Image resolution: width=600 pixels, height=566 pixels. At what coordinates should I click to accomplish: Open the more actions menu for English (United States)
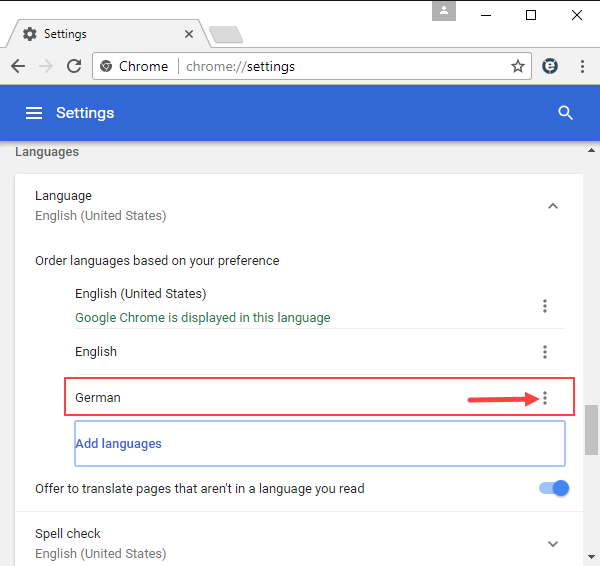(x=545, y=306)
